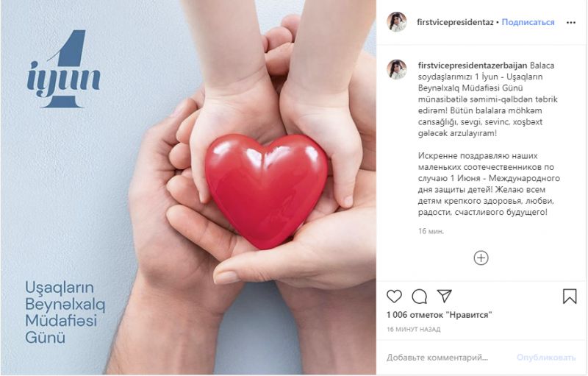Click caption profile avatar picture
This screenshot has width=588, height=376.
[397, 69]
